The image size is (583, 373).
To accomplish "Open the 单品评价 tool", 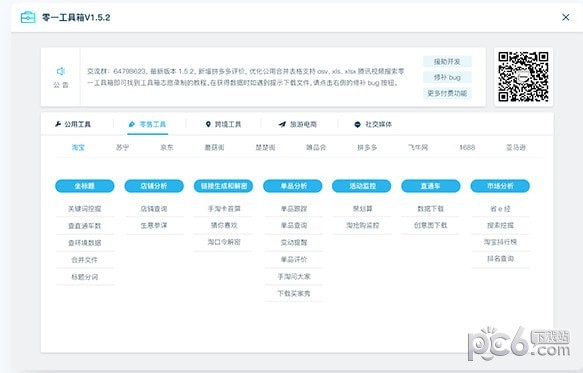I will tap(294, 259).
